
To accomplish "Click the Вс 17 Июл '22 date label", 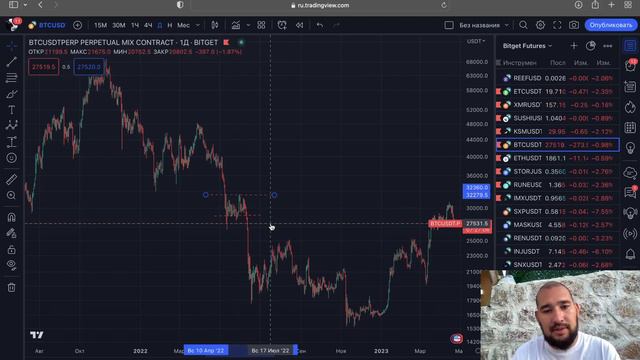I will (270, 351).
